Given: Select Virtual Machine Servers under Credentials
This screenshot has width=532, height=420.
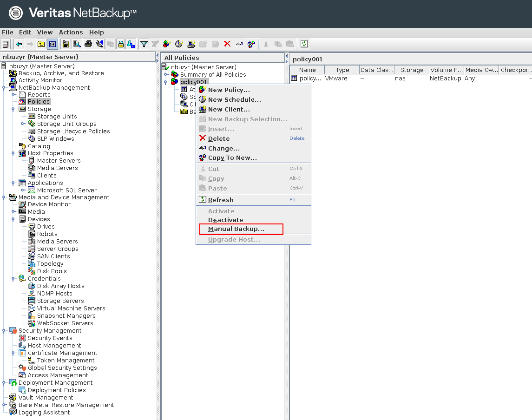Looking at the screenshot, I should [x=71, y=308].
